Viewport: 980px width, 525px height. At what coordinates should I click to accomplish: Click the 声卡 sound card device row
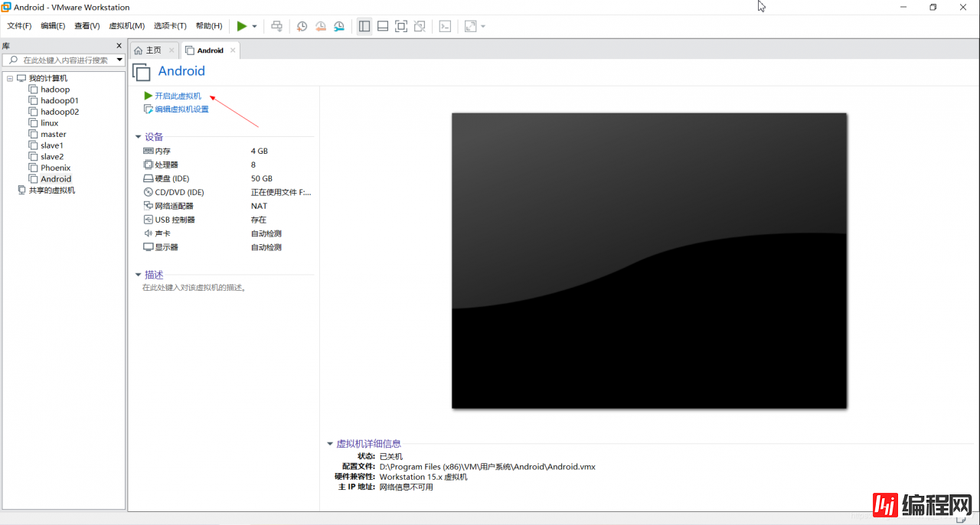[227, 234]
